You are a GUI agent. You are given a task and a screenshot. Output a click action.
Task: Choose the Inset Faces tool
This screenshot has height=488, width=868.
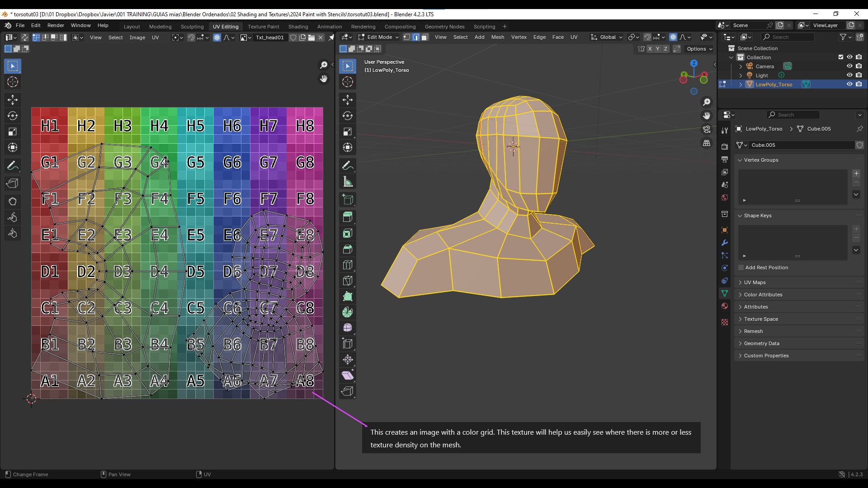(x=348, y=233)
